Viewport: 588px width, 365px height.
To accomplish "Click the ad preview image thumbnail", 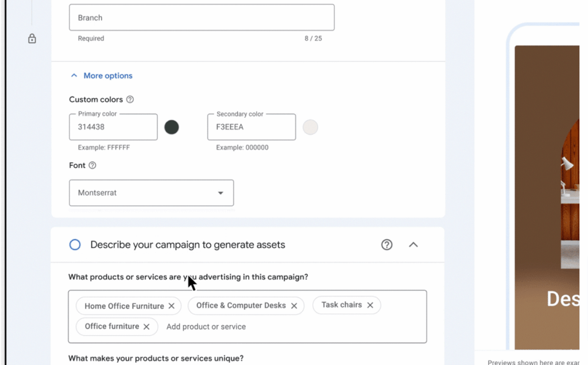I will tap(547, 195).
